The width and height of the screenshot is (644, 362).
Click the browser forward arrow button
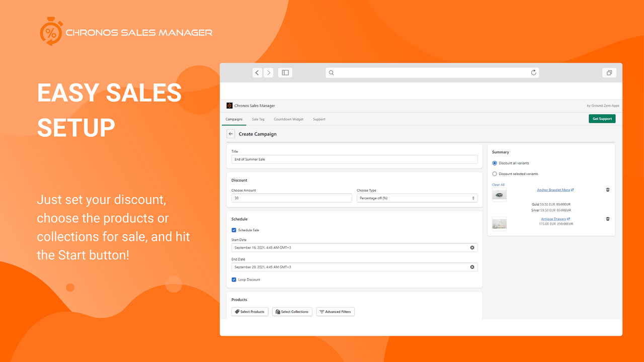pos(268,73)
